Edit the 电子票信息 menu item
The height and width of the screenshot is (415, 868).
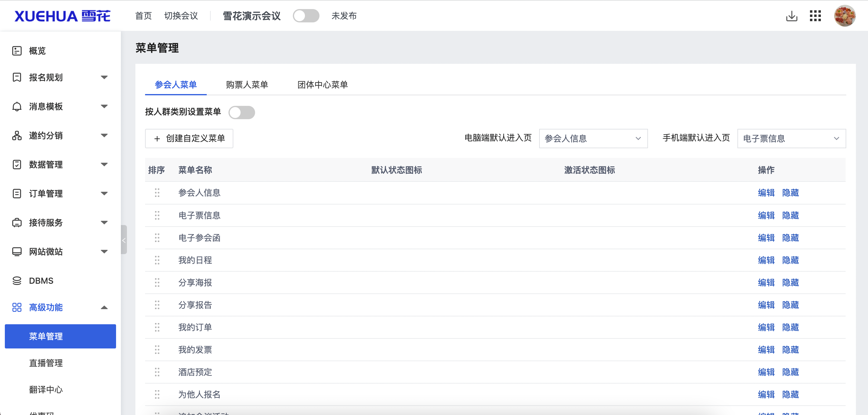pyautogui.click(x=766, y=215)
